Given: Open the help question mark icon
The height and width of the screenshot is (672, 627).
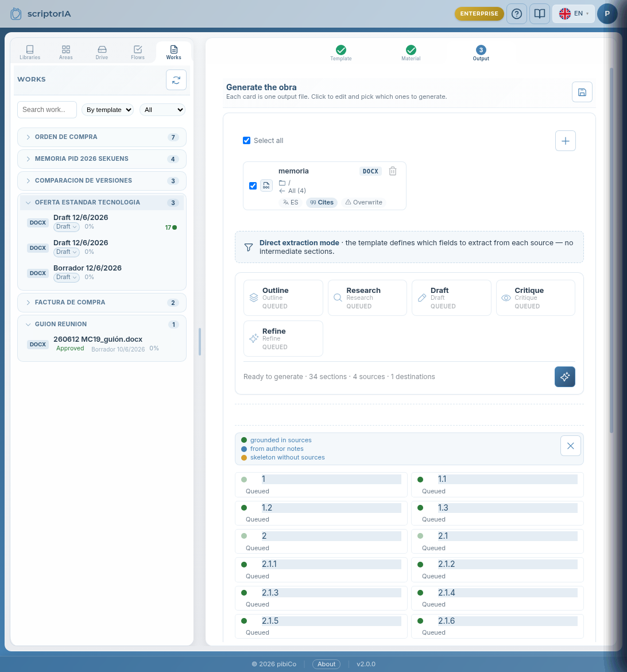Looking at the screenshot, I should pyautogui.click(x=516, y=14).
